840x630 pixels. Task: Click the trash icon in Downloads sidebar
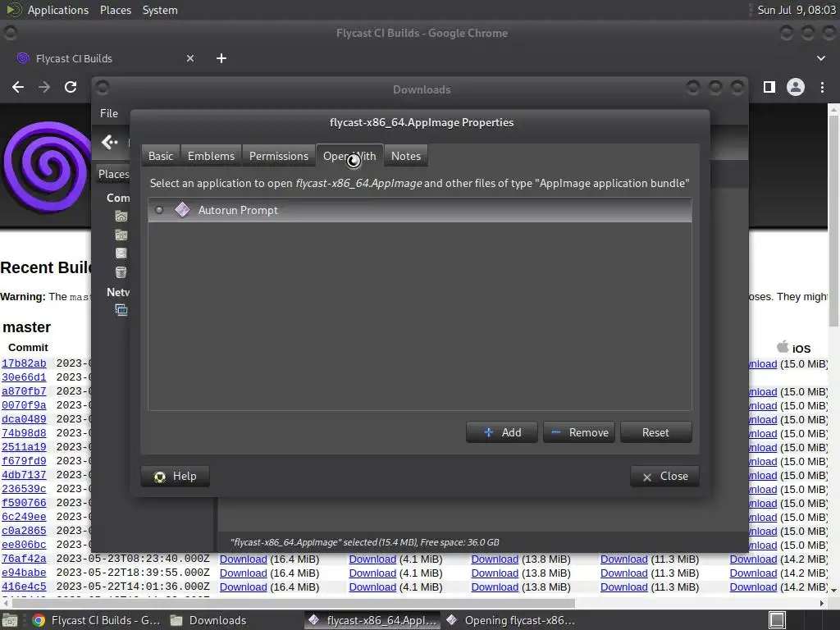(x=121, y=272)
